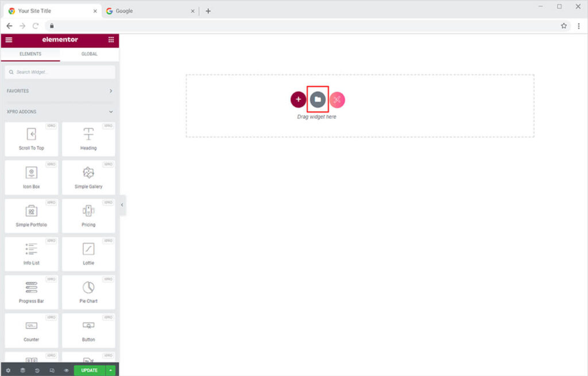
Task: Click the Search Widget input field
Action: click(60, 72)
